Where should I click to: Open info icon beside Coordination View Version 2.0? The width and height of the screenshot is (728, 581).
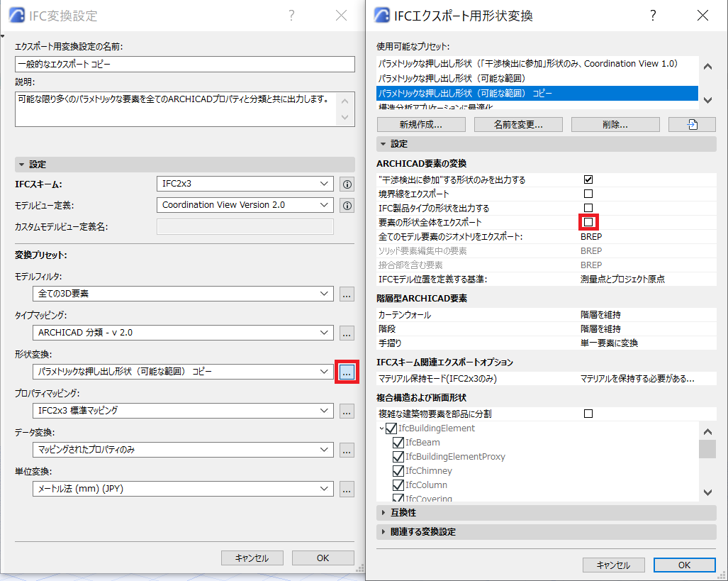[347, 206]
